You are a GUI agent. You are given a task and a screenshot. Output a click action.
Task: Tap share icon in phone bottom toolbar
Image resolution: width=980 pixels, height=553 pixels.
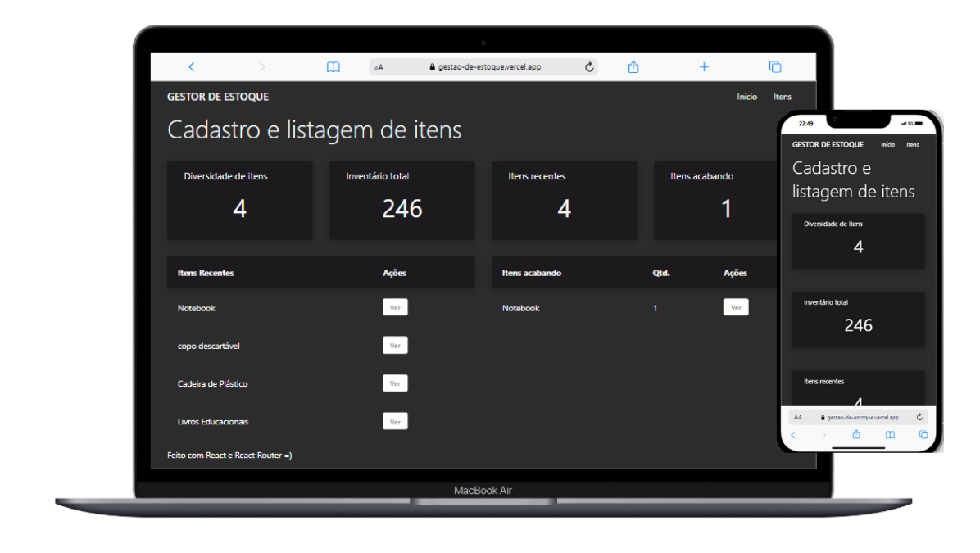point(856,435)
